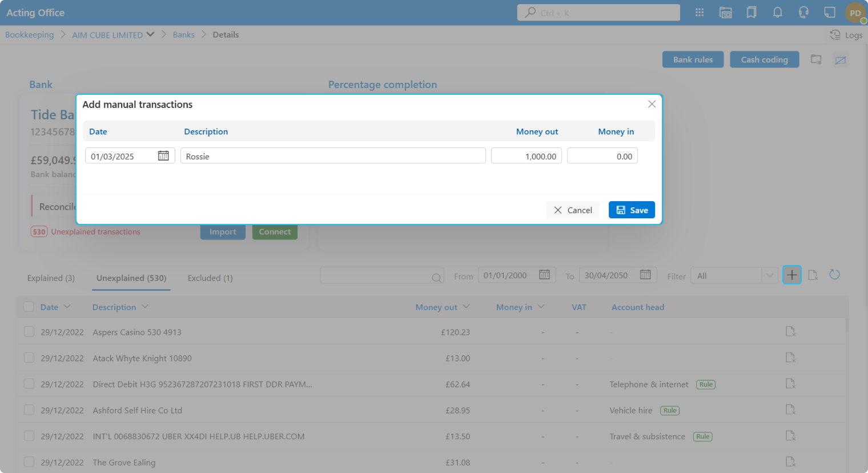The height and width of the screenshot is (473, 868).
Task: Click the notifications bell icon
Action: (777, 13)
